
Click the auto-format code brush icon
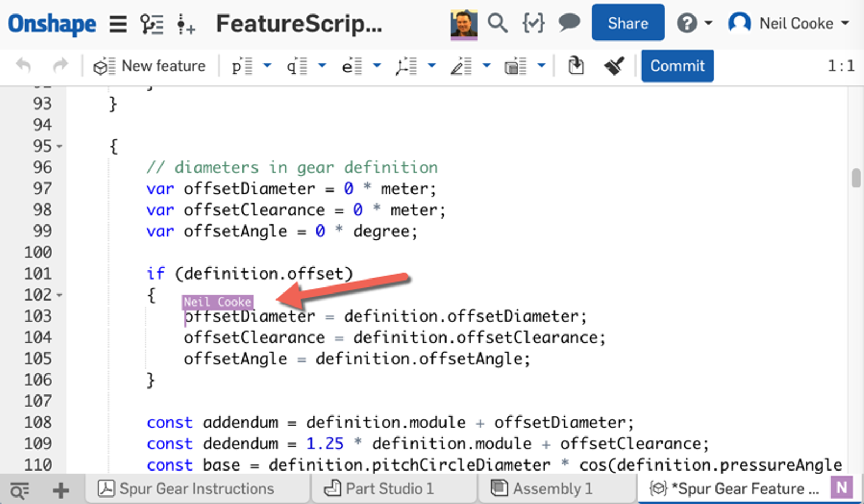[x=614, y=66]
